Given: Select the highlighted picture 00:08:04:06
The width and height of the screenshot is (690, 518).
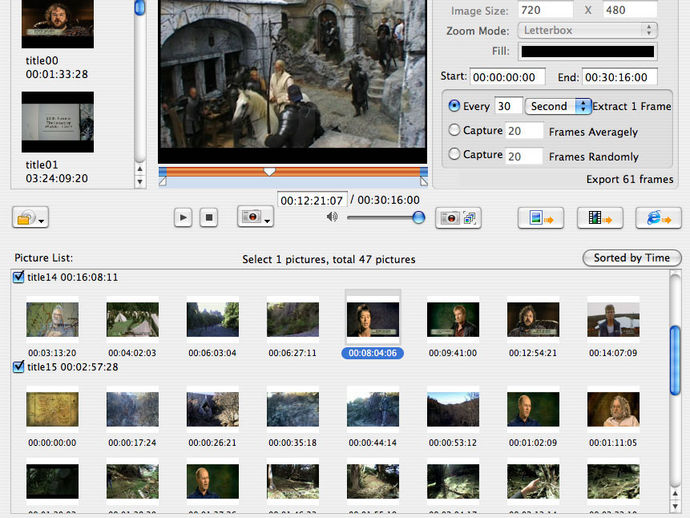Looking at the screenshot, I should click(373, 320).
